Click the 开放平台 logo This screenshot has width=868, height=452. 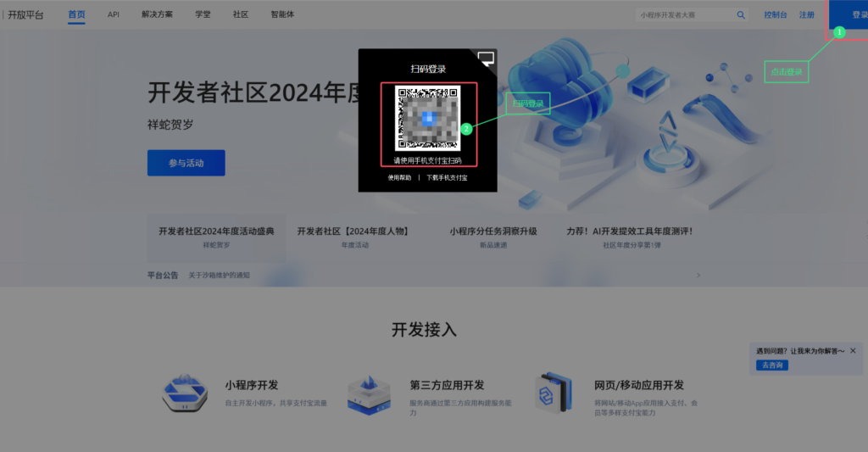[25, 15]
